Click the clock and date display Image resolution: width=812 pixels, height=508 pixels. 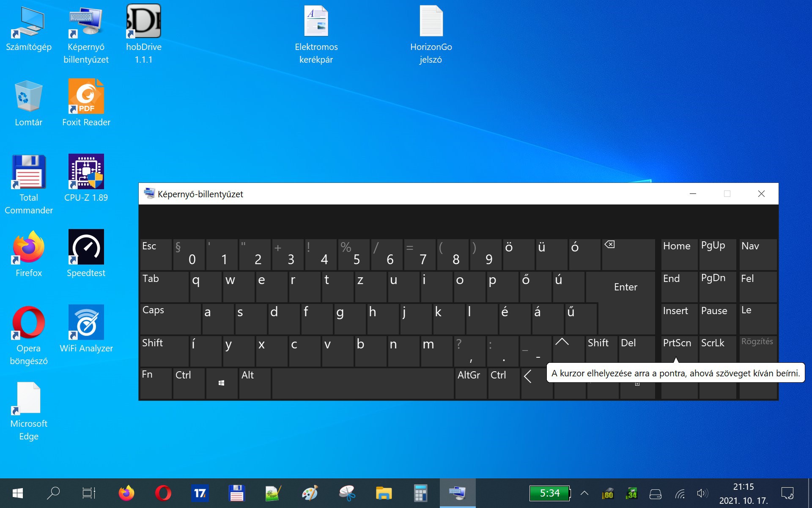pos(743,493)
